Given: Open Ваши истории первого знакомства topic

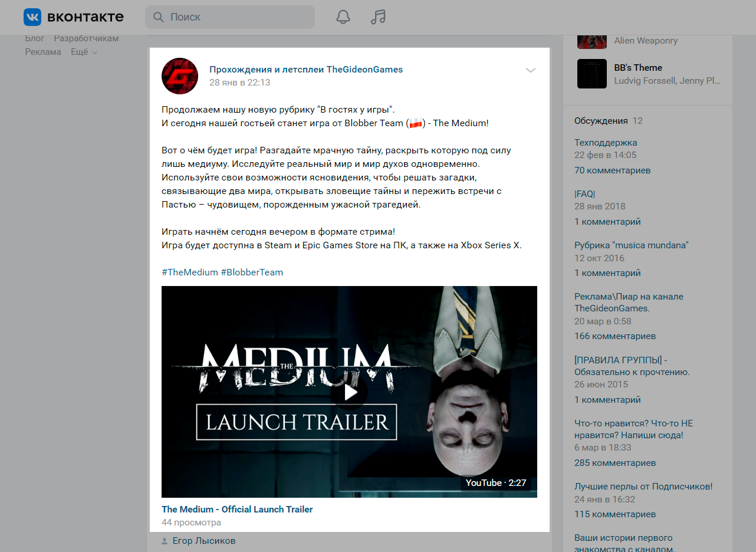Looking at the screenshot, I should (x=624, y=543).
